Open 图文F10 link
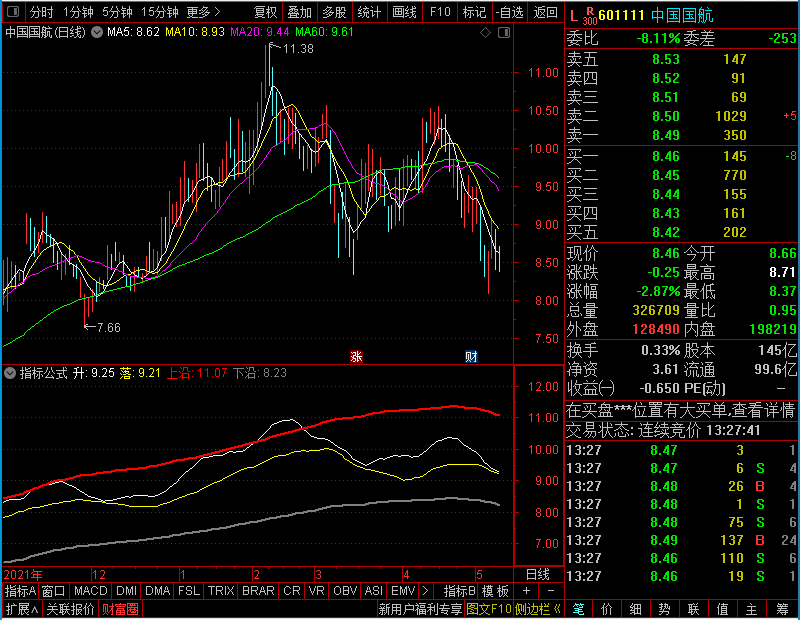Screen dimensions: 800x620 tap(489, 609)
